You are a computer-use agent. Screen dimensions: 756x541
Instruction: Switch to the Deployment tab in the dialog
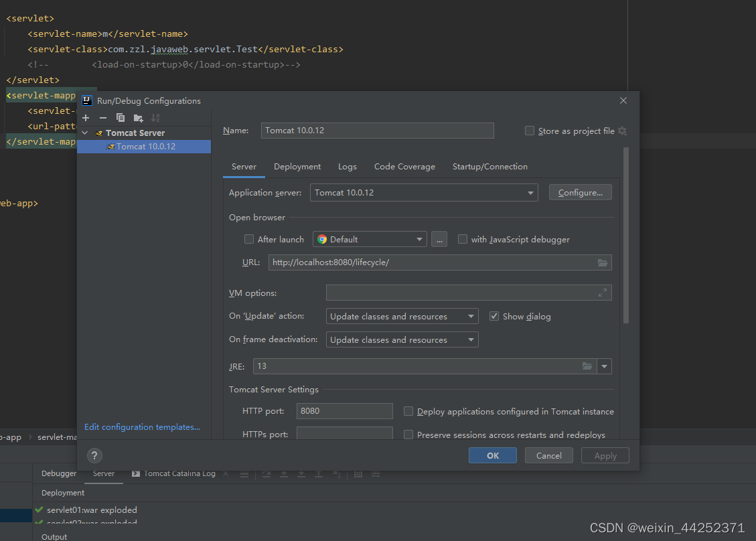[x=297, y=166]
